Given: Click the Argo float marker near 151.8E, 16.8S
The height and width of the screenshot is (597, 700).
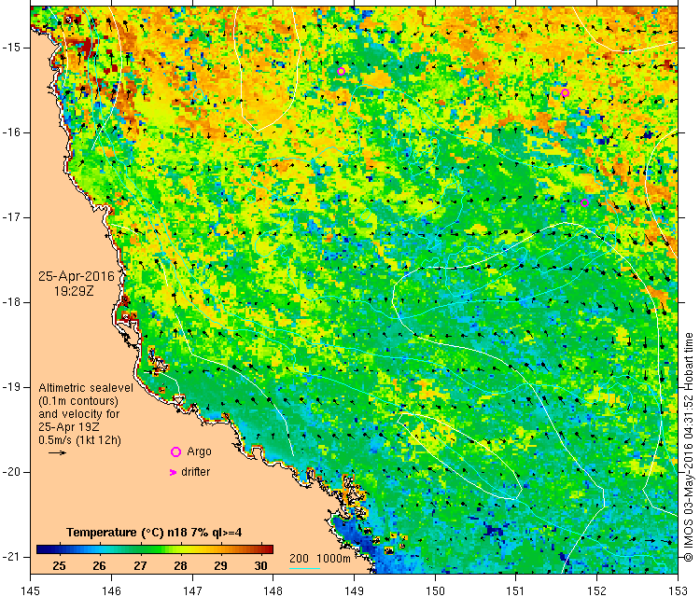Looking at the screenshot, I should click(x=585, y=202).
